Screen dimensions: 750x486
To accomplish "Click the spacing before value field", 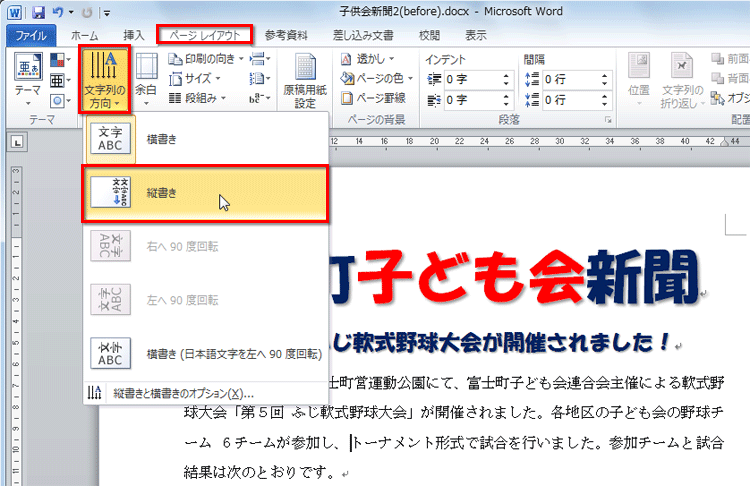I will [570, 79].
